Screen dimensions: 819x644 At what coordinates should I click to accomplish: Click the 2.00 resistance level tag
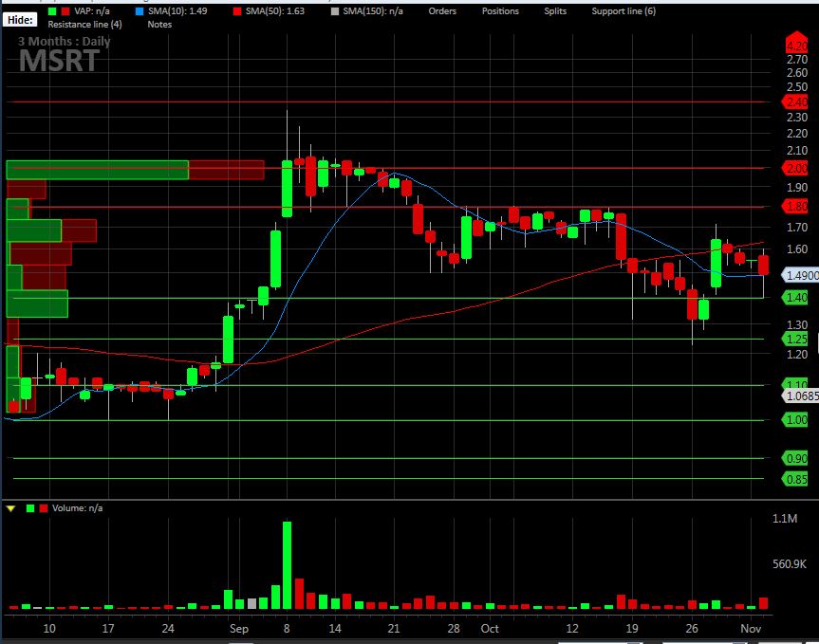tap(795, 168)
